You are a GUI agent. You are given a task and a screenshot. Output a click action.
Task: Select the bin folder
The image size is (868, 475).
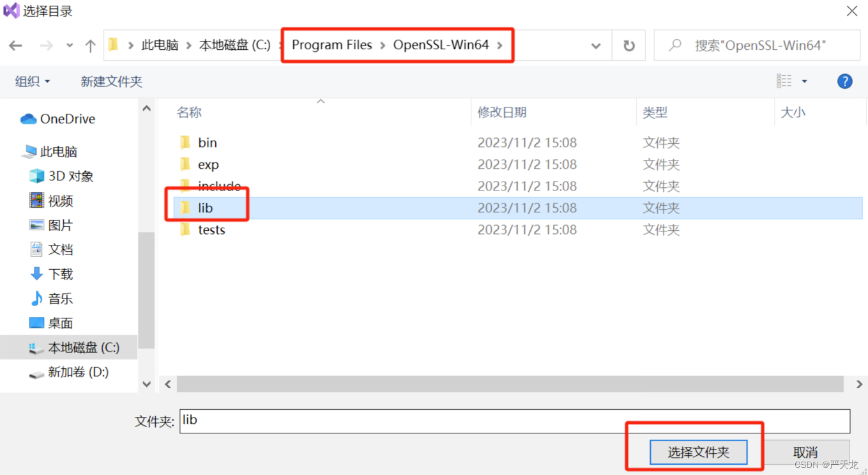pos(207,143)
